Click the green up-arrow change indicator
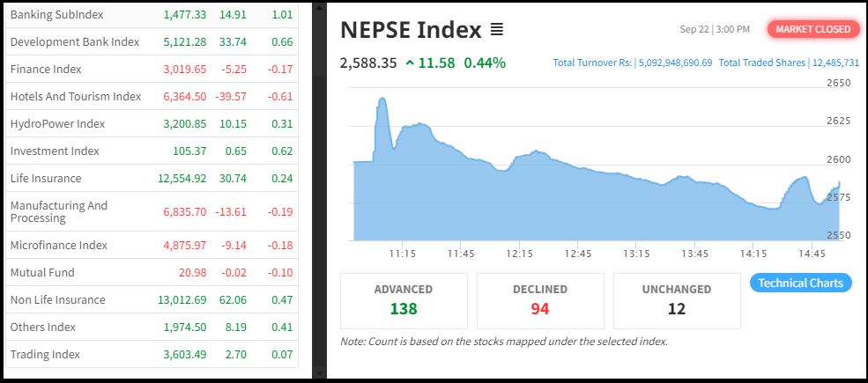 (x=410, y=63)
